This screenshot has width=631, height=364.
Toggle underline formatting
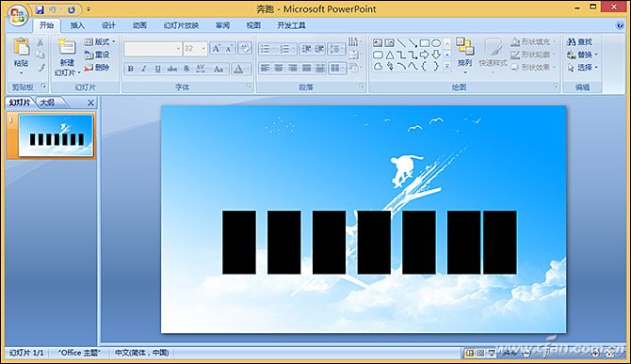pyautogui.click(x=158, y=69)
